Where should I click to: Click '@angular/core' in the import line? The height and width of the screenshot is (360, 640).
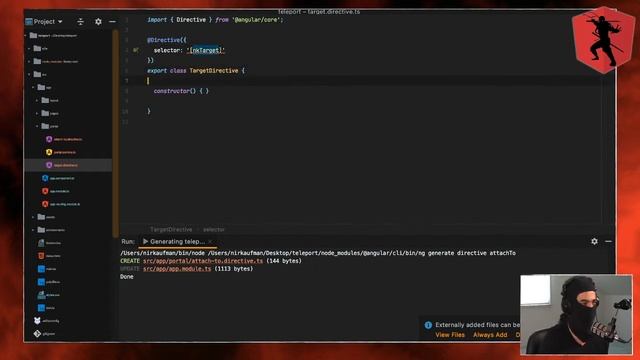pos(256,20)
